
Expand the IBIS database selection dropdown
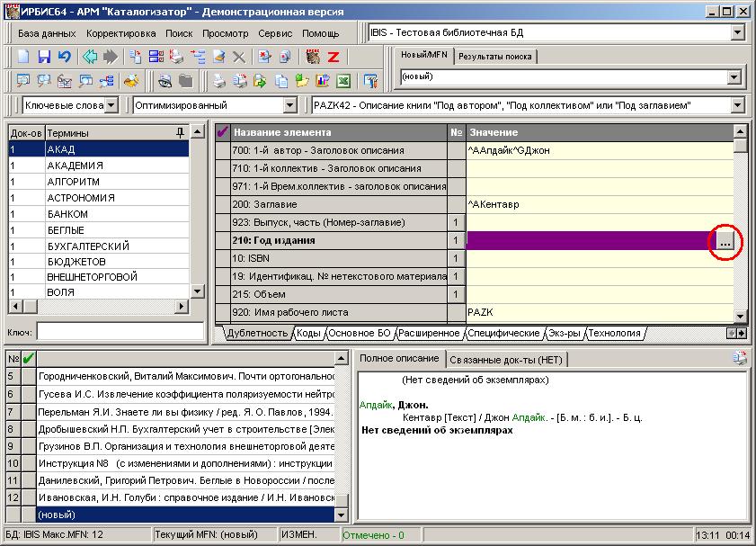(737, 33)
